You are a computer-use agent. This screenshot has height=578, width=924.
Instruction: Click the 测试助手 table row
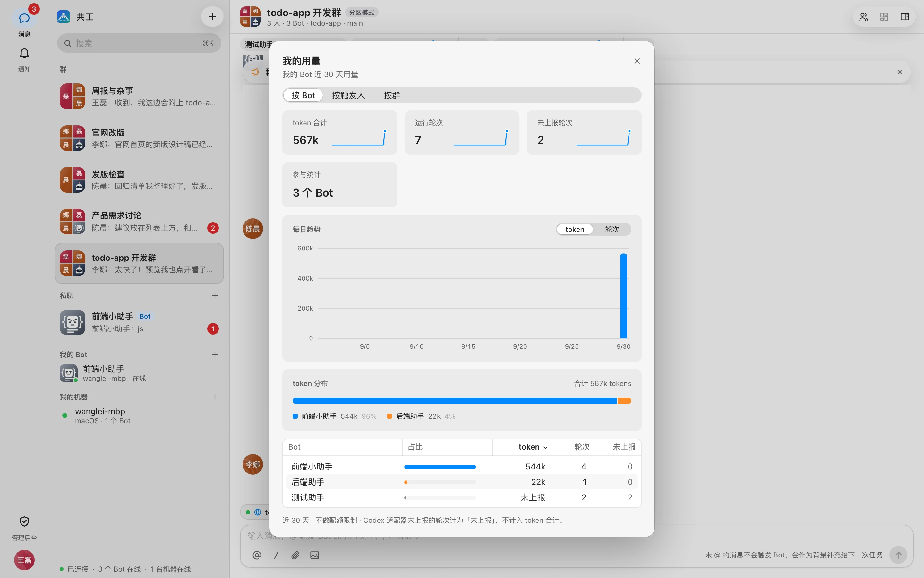(x=462, y=497)
